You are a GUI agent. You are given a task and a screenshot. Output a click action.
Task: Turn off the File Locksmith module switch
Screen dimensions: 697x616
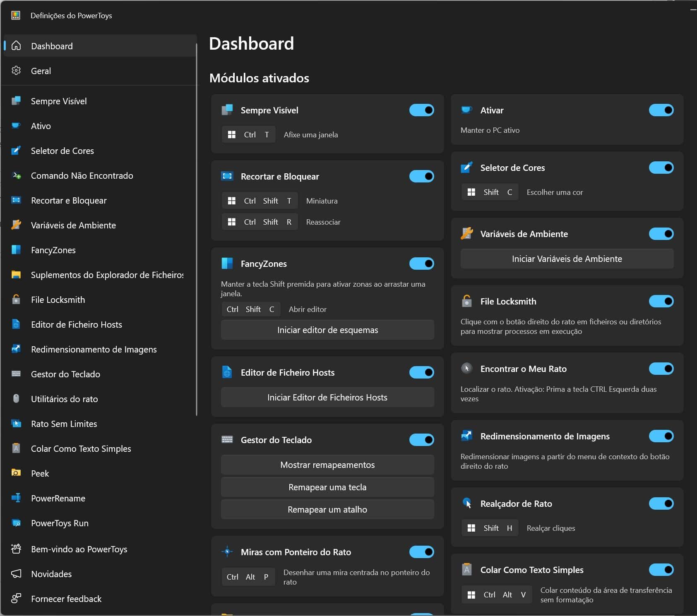(x=661, y=301)
